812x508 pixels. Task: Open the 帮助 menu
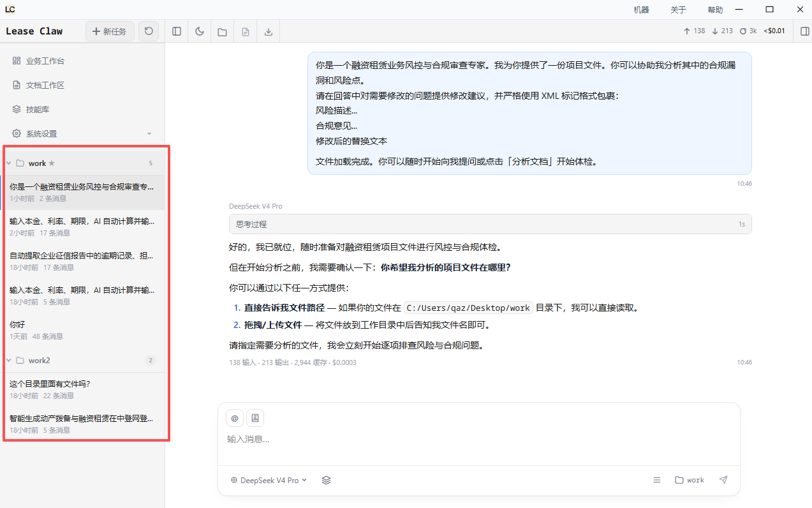pyautogui.click(x=715, y=10)
